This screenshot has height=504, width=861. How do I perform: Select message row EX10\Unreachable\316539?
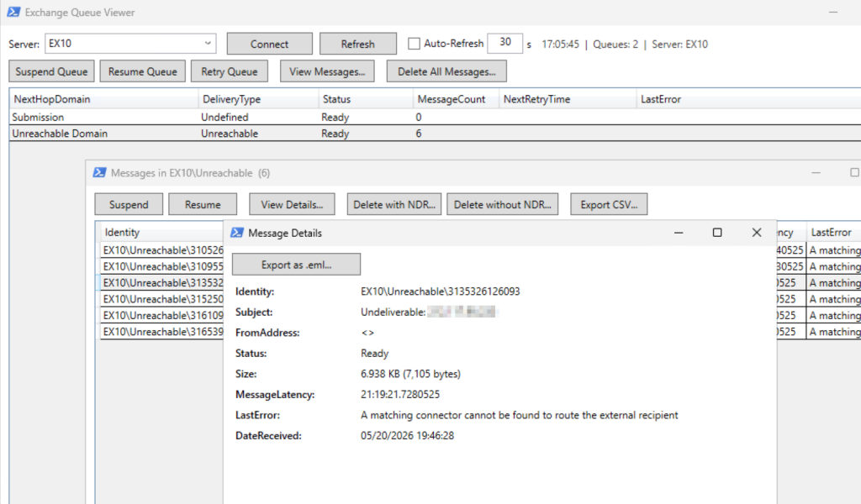tap(162, 332)
